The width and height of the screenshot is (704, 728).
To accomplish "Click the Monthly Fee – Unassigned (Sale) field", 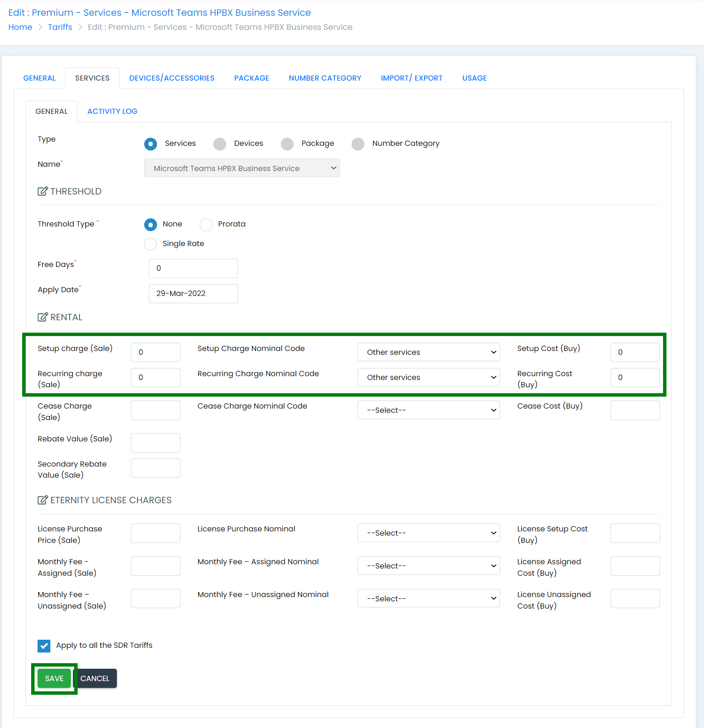I will [x=156, y=599].
